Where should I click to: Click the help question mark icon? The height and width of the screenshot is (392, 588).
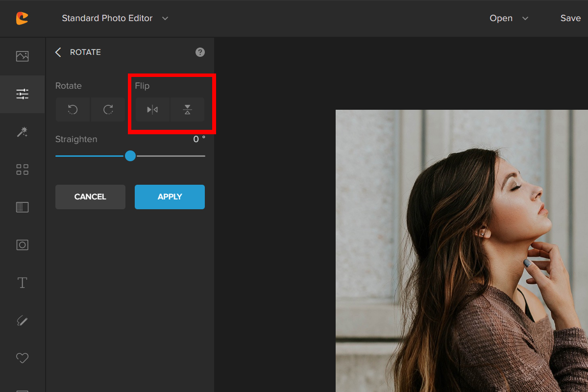[x=200, y=52]
